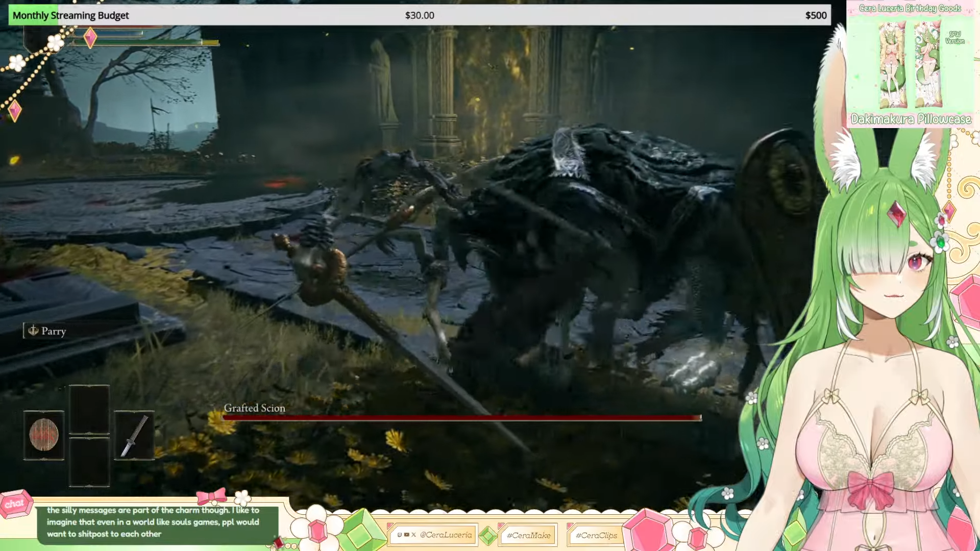Open the #CeraMake hashtag label
980x551 pixels.
click(529, 535)
